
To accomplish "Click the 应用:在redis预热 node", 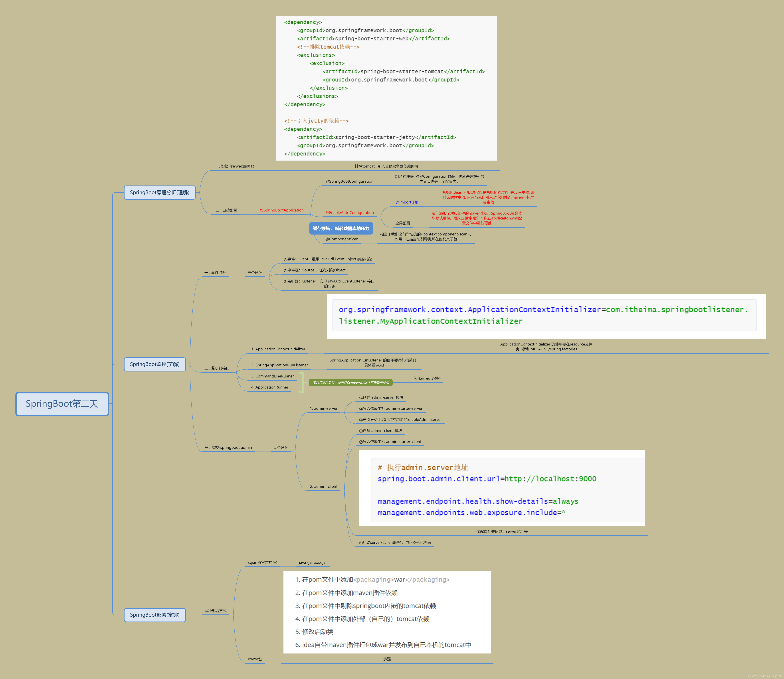I will (426, 379).
